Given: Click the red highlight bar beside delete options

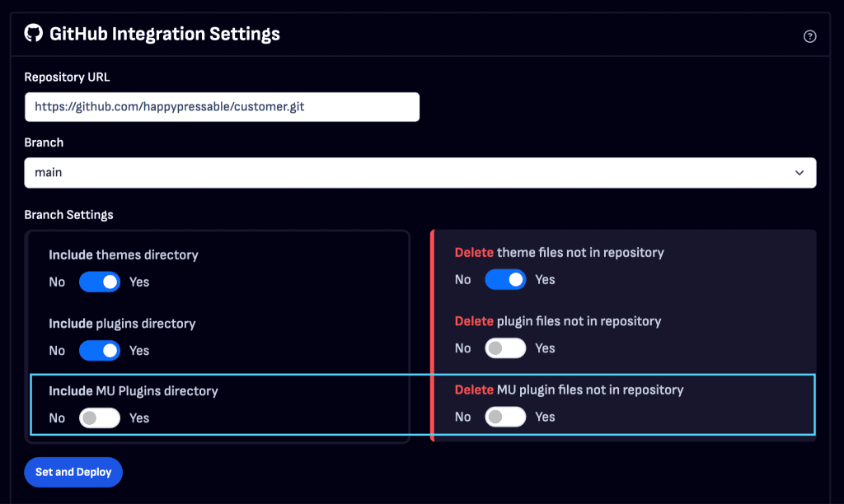Looking at the screenshot, I should click(433, 334).
